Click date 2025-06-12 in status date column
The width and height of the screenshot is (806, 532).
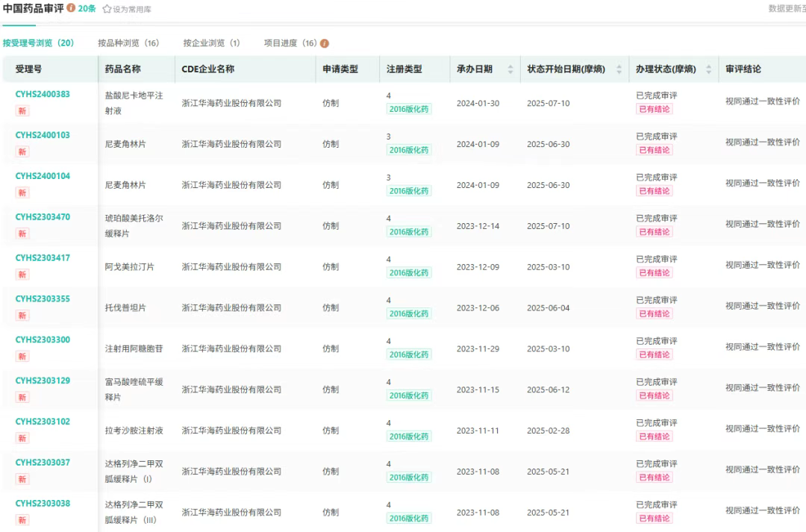tap(548, 389)
